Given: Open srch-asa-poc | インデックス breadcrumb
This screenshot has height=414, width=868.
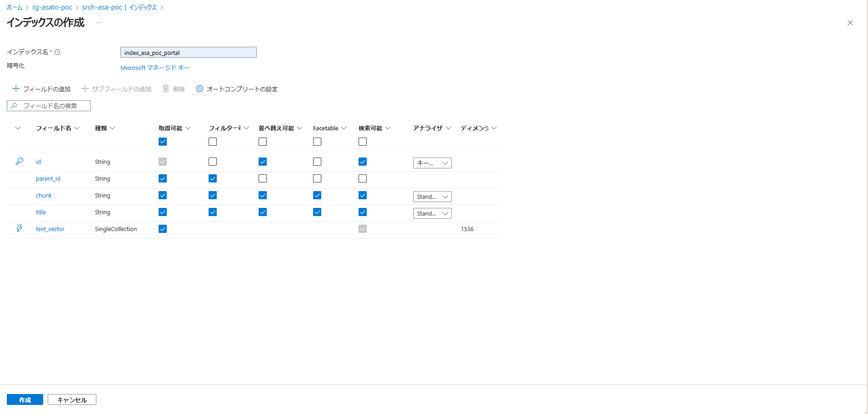Looking at the screenshot, I should point(120,7).
